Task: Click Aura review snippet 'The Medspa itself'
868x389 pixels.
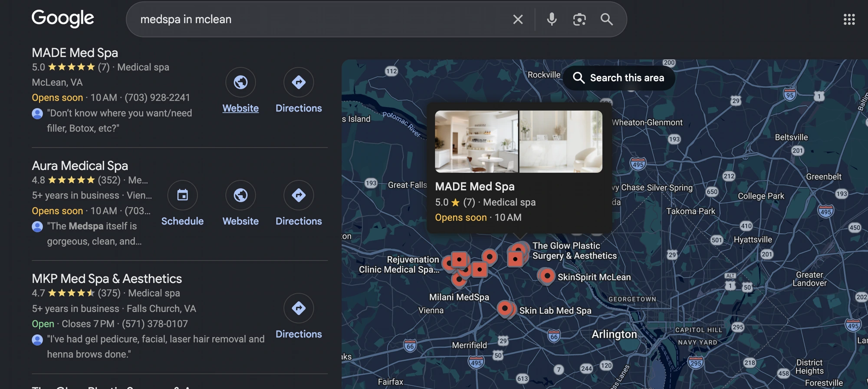Action: 94,234
